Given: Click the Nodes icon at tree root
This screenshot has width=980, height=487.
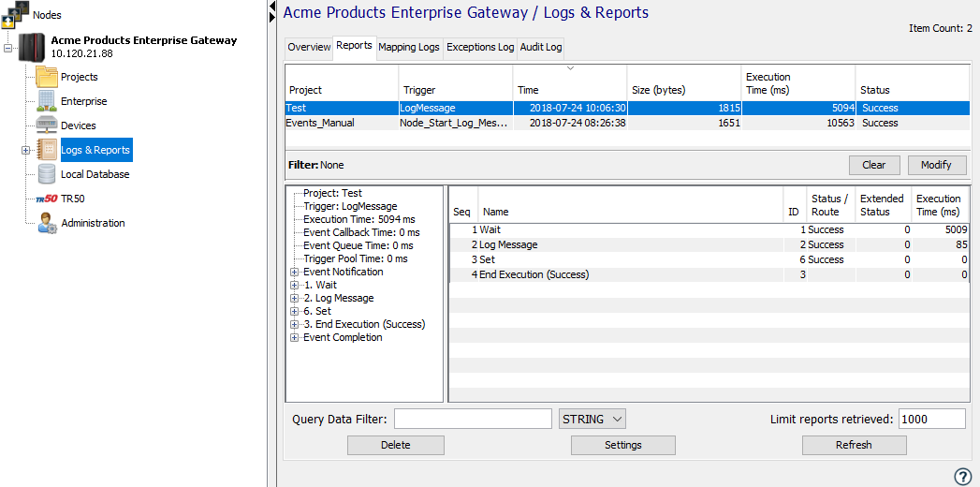Looking at the screenshot, I should click(15, 14).
